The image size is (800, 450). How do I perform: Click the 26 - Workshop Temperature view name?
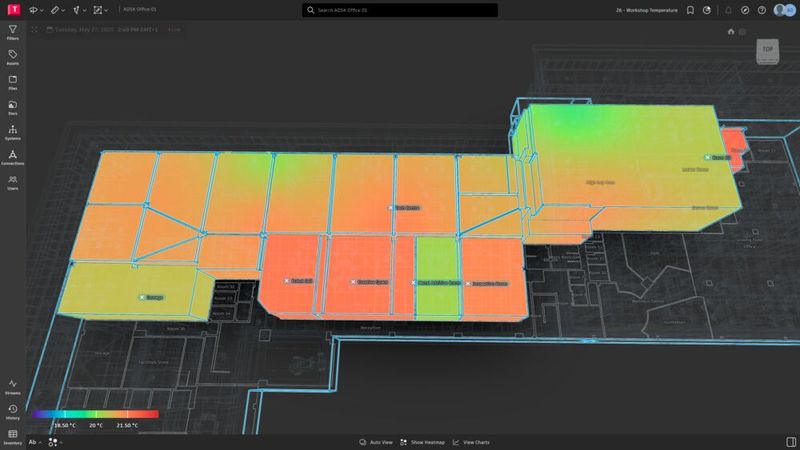646,10
